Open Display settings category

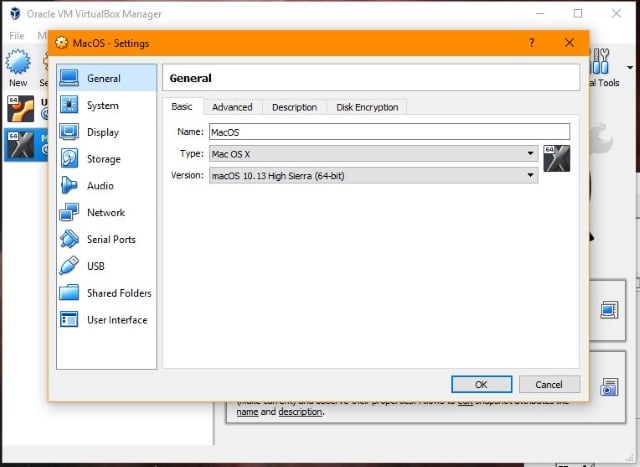(106, 132)
